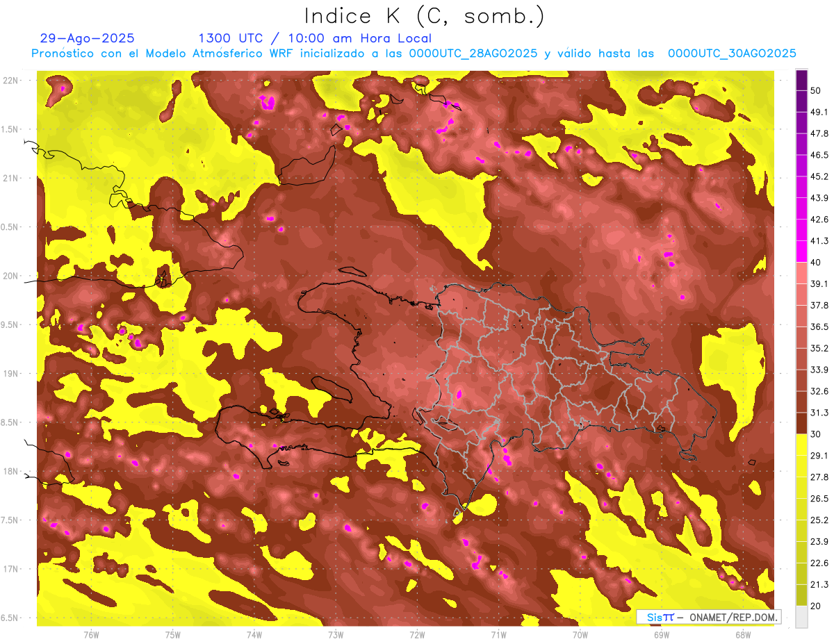
Task: Click the legend value '40'
Action: [817, 263]
